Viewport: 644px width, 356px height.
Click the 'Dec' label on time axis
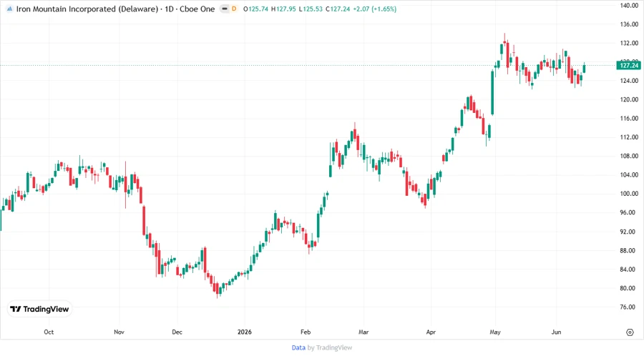177,332
